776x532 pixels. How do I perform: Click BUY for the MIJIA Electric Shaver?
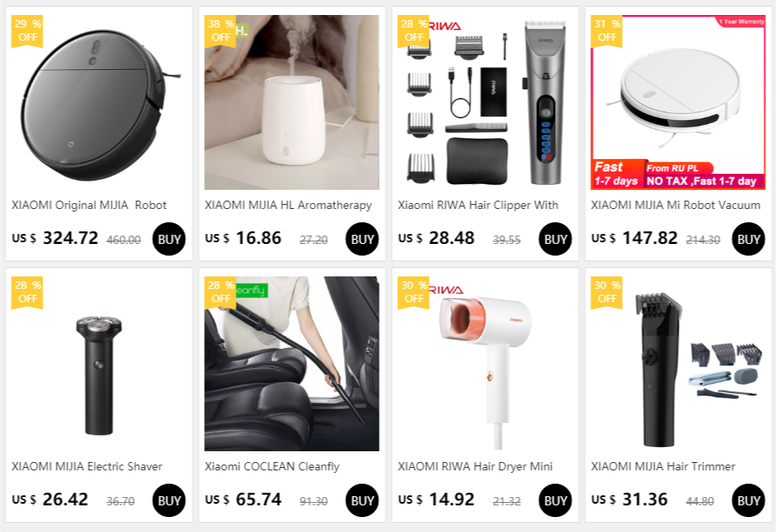point(169,500)
